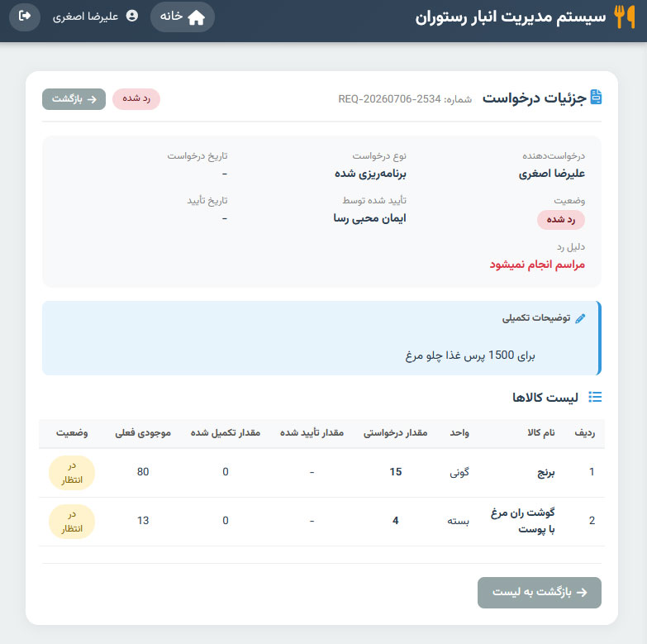The width and height of the screenshot is (647, 644).
Task: Click requested quantity 4 for chicken
Action: point(395,521)
